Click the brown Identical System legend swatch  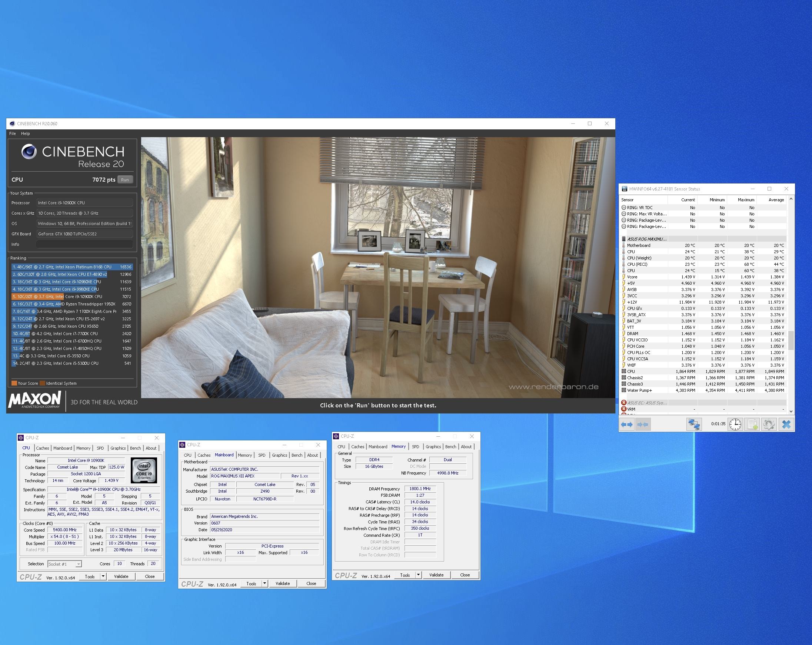tap(43, 383)
